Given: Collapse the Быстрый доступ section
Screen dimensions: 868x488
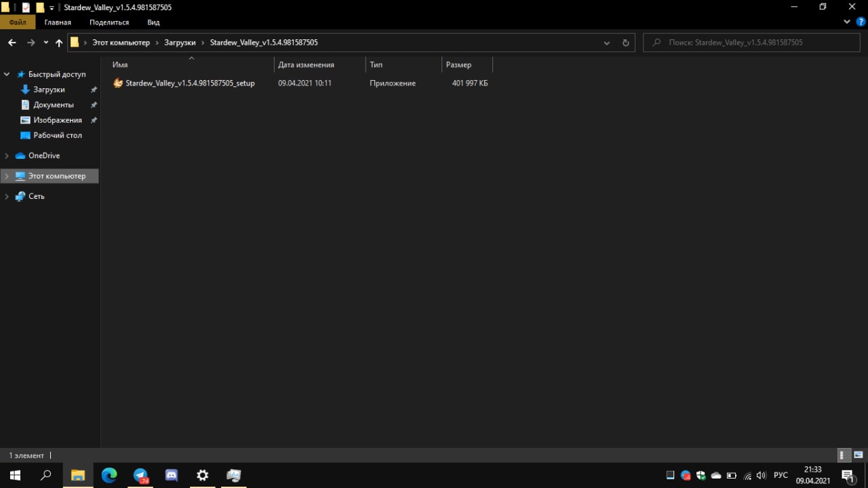Looking at the screenshot, I should point(7,75).
